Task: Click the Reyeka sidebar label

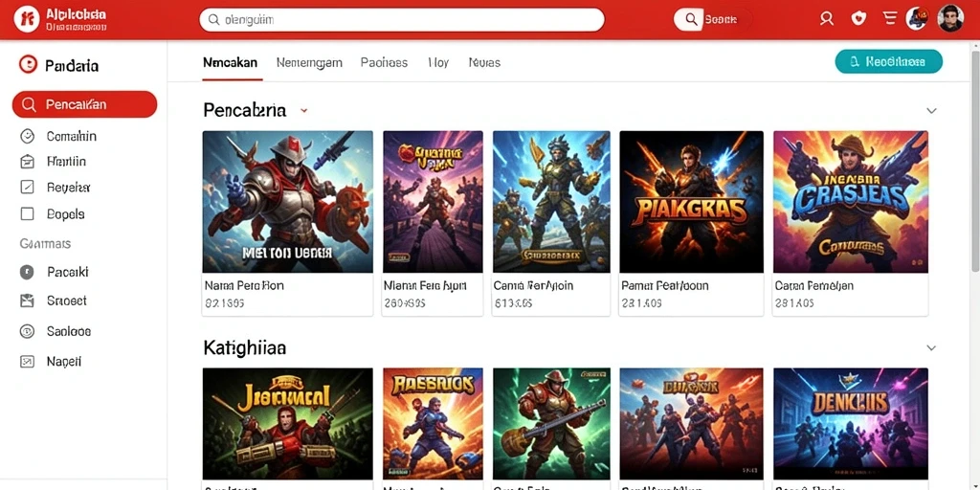Action: click(69, 187)
